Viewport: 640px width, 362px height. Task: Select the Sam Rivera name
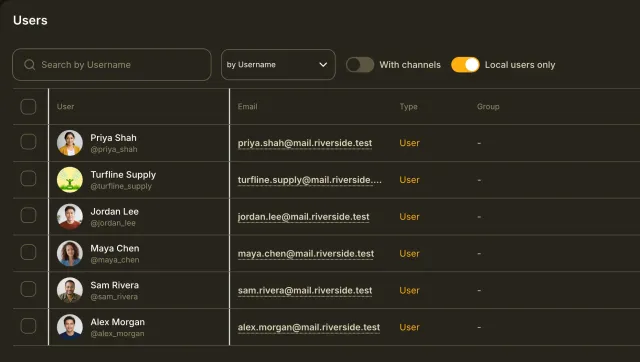click(115, 285)
